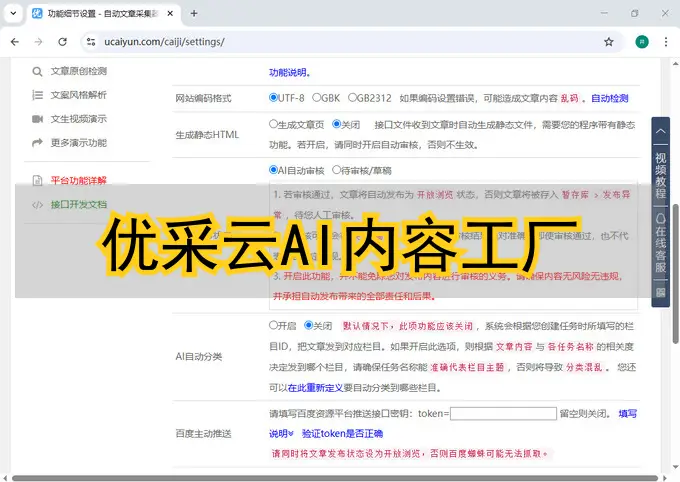This screenshot has height=482, width=680.
Task: Click the 文章原创检测 search icon
Action: tap(37, 71)
